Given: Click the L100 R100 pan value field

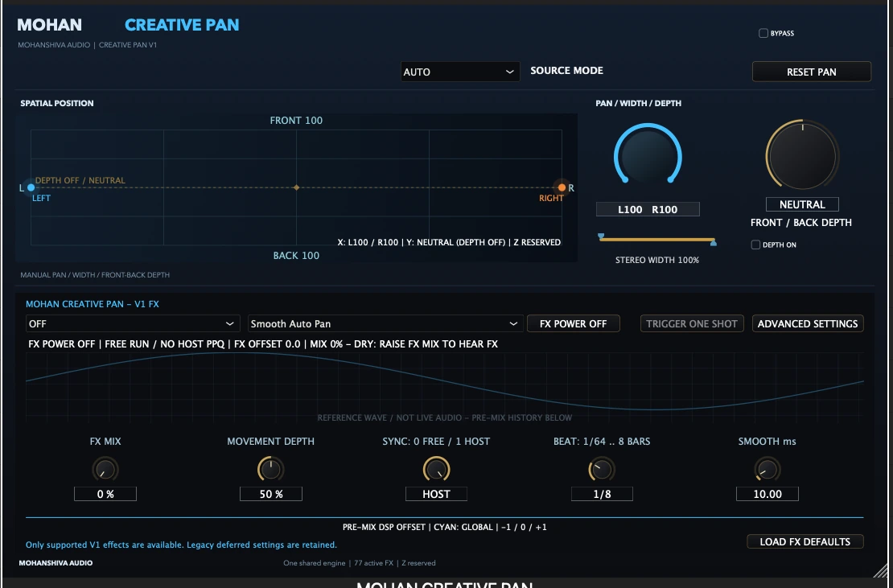Looking at the screenshot, I should click(x=648, y=209).
